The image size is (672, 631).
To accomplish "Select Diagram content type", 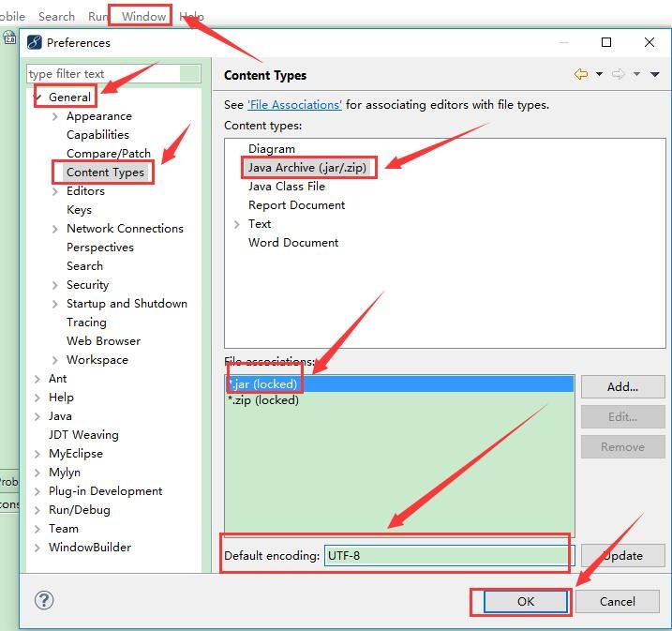I will coord(271,149).
